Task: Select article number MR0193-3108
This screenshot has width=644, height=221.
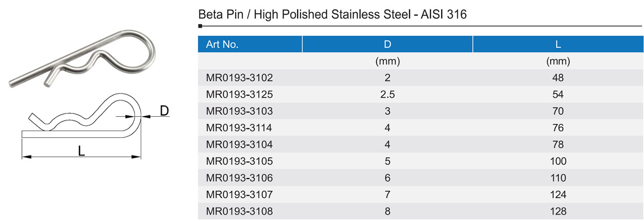Action: click(x=239, y=211)
